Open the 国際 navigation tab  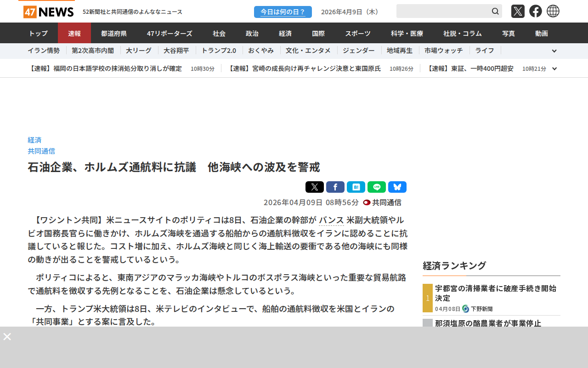click(x=318, y=33)
